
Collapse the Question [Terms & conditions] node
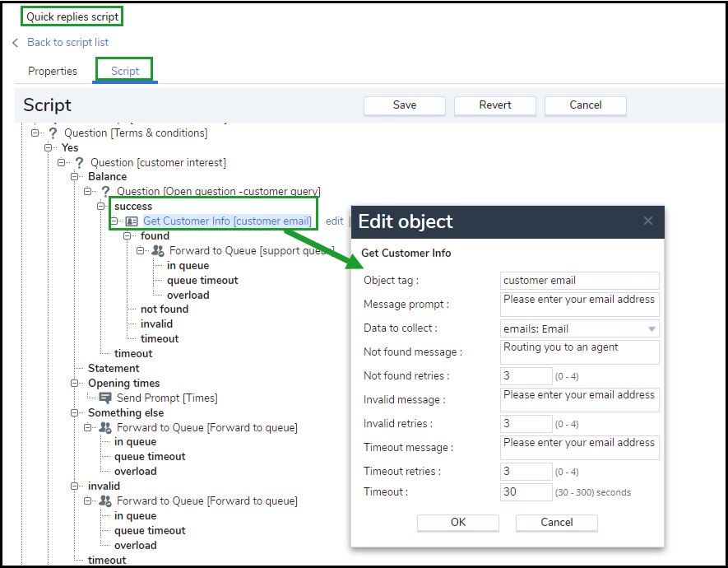35,133
